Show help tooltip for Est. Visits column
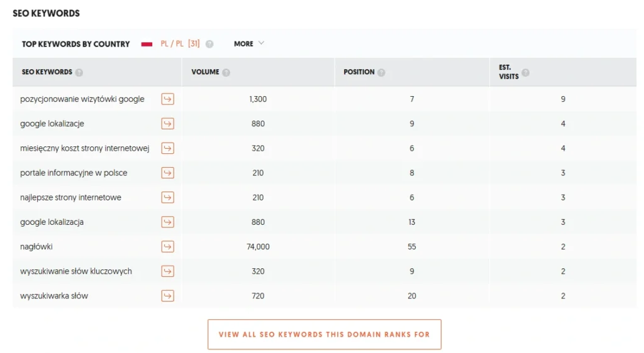 525,72
